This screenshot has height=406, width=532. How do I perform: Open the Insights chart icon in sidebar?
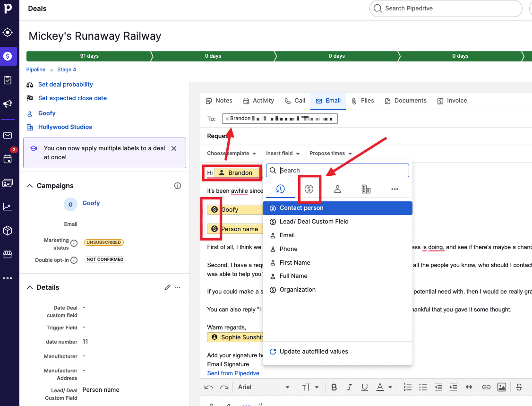[8, 207]
